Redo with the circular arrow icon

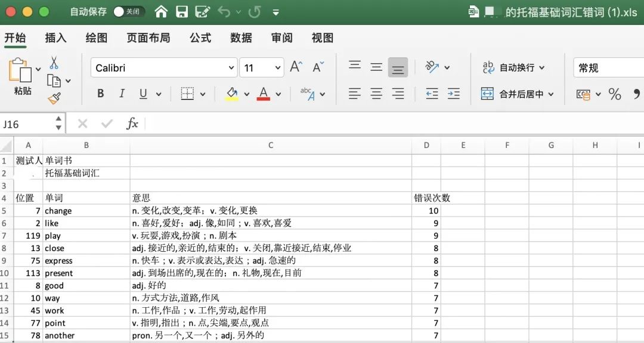click(x=255, y=11)
